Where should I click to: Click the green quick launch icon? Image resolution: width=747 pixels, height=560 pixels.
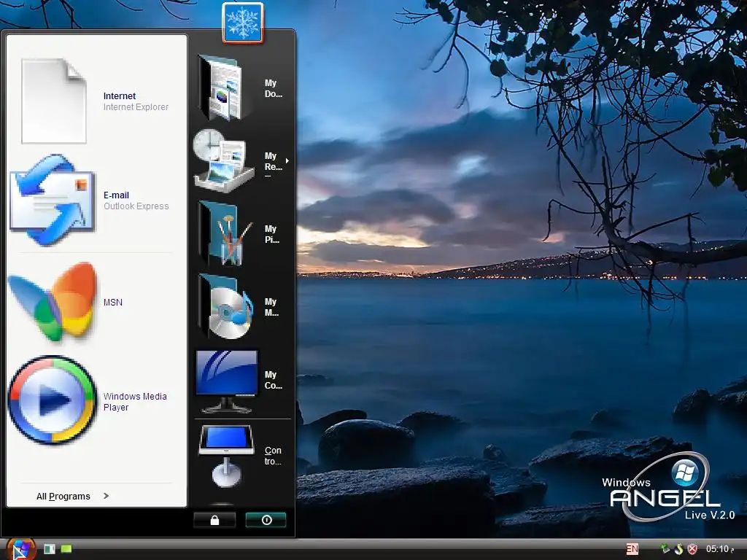66,549
